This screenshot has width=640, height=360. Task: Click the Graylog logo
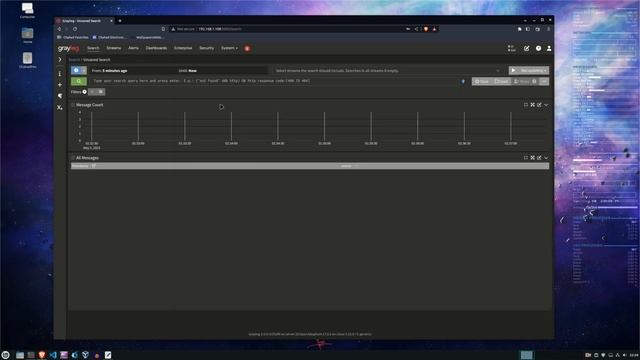tap(68, 49)
